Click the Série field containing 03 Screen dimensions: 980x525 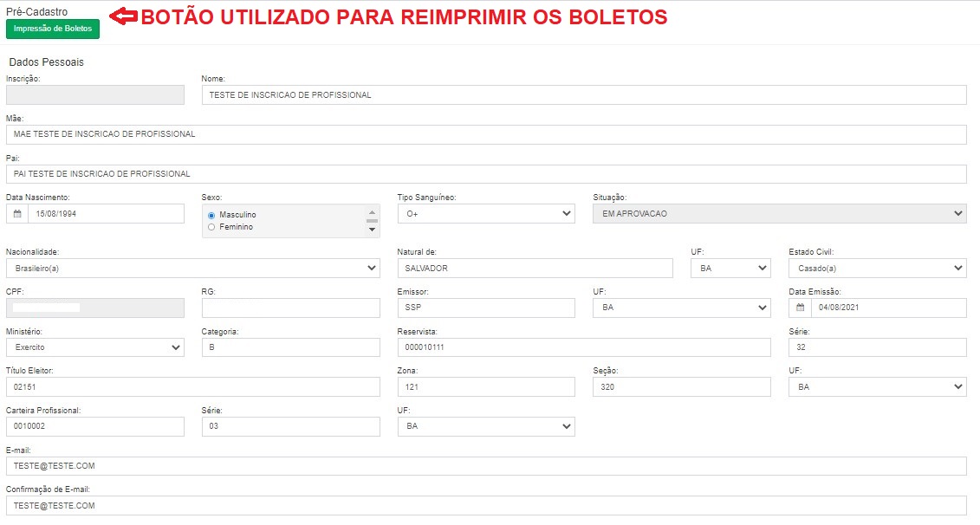290,426
